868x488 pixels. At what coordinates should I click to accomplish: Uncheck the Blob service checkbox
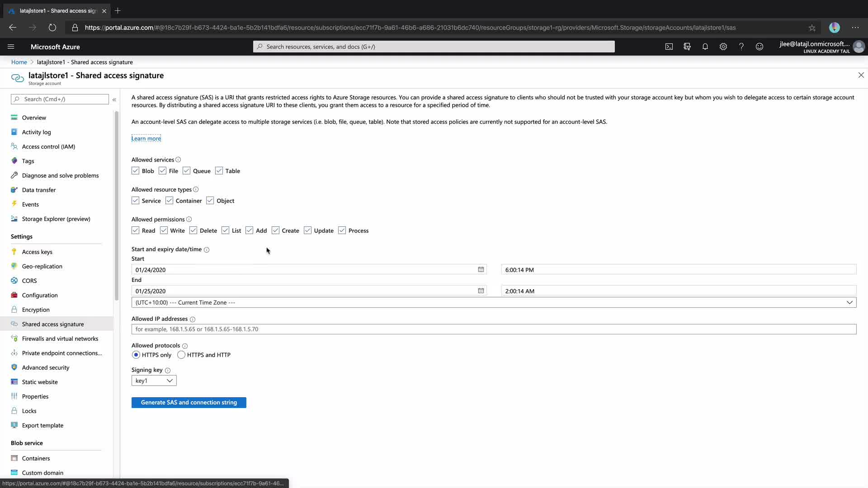point(135,171)
